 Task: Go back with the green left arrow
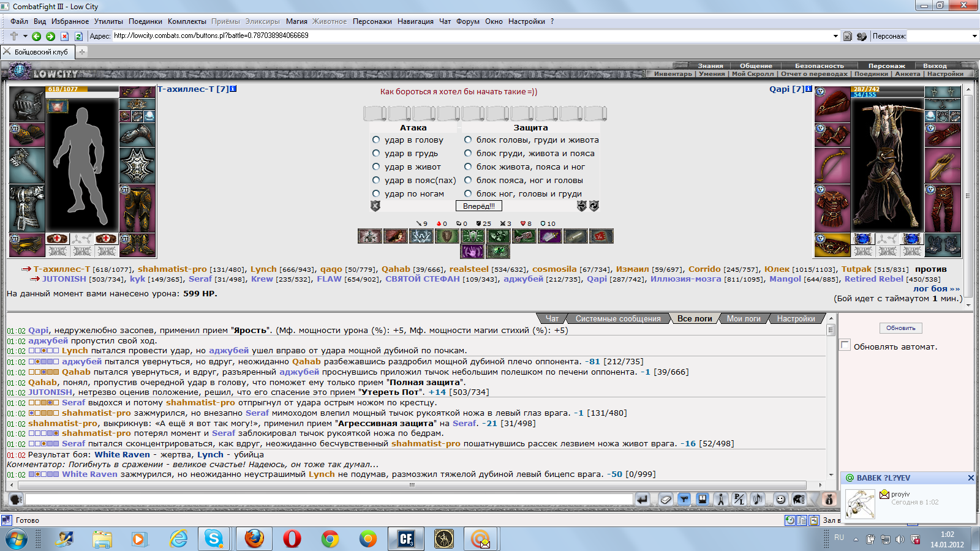click(x=37, y=36)
